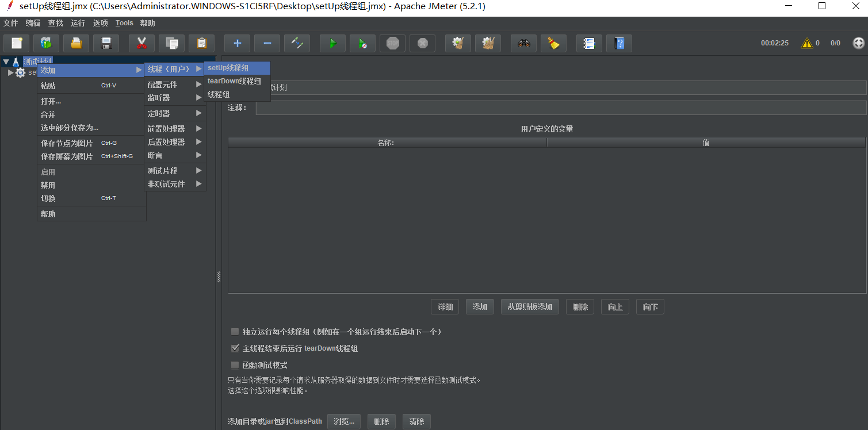Select 选中部分保存为... context entry
Image resolution: width=868 pixels, height=430 pixels.
[91, 128]
